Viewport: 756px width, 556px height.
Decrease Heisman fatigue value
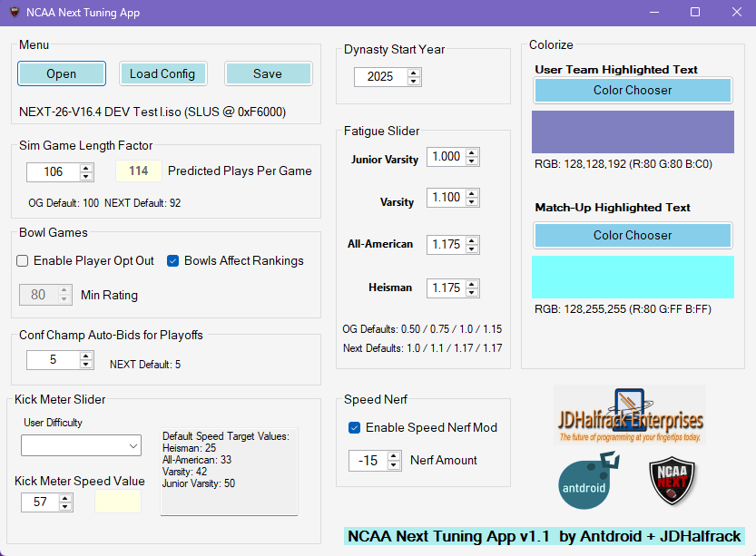point(472,292)
